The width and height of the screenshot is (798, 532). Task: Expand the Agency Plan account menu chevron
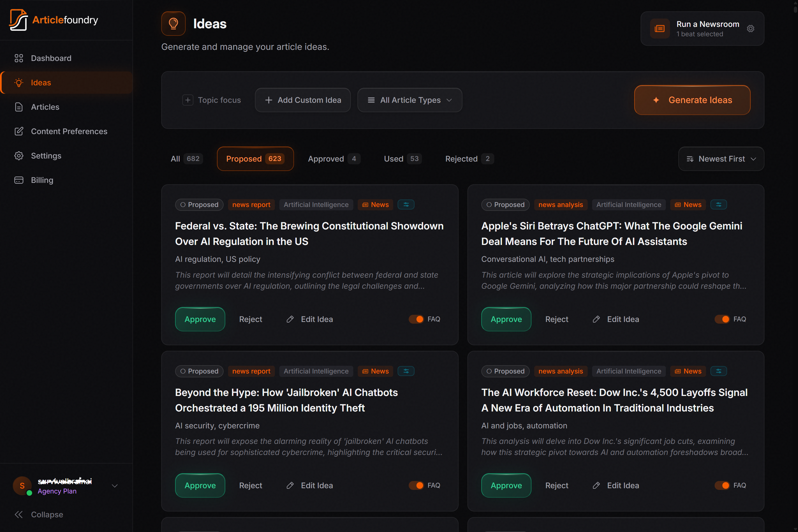(115, 486)
